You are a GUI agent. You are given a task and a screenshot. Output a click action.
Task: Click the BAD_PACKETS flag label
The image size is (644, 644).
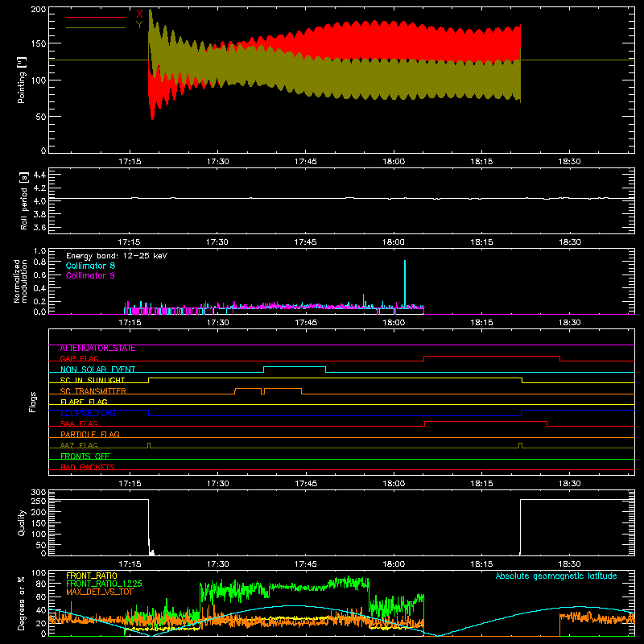coord(88,467)
